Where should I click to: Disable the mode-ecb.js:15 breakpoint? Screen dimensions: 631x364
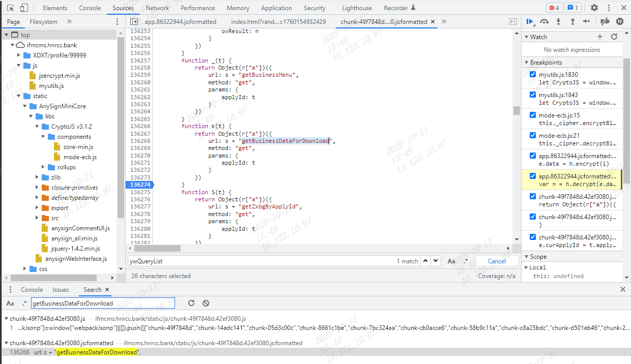[x=533, y=115]
